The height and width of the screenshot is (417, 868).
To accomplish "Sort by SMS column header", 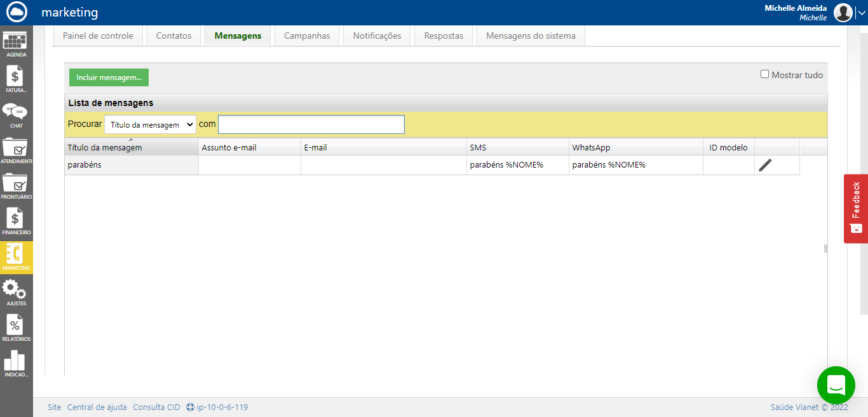I will click(518, 147).
